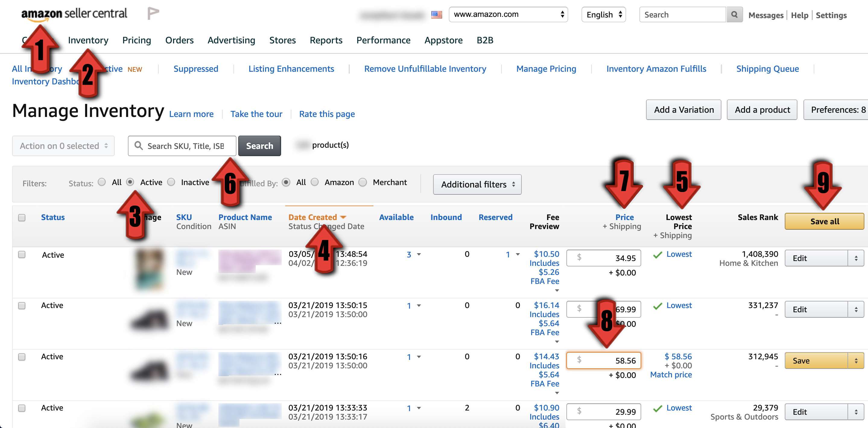The image size is (868, 428).
Task: Sort by the Product Name column
Action: click(245, 217)
